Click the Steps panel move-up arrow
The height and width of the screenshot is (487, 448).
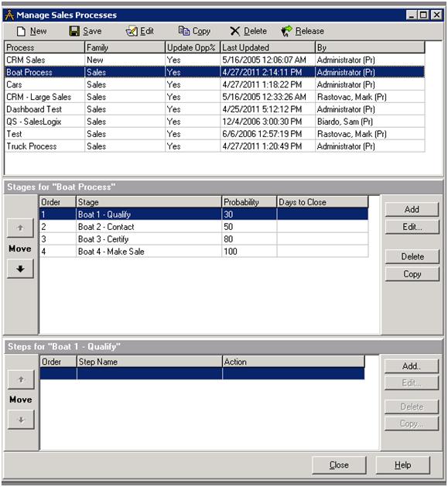point(21,379)
